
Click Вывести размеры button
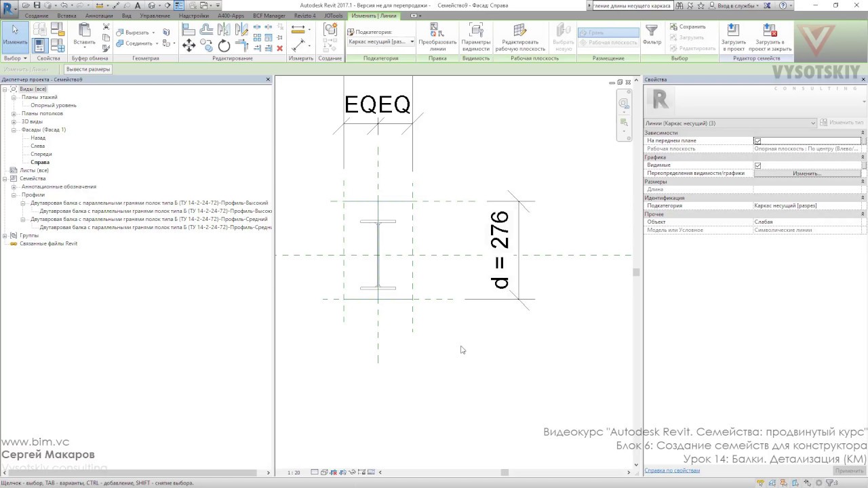(x=88, y=69)
